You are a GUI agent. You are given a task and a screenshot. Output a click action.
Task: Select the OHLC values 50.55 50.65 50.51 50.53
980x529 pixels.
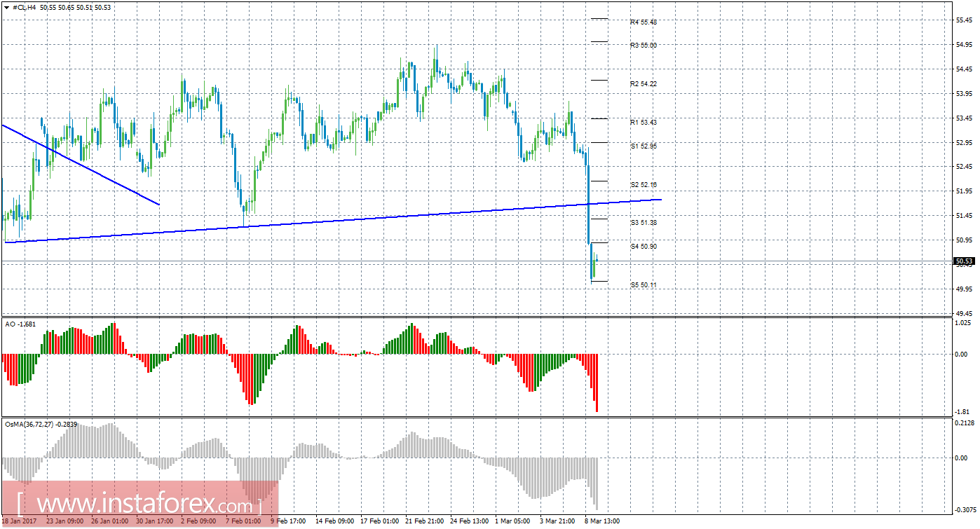point(76,7)
